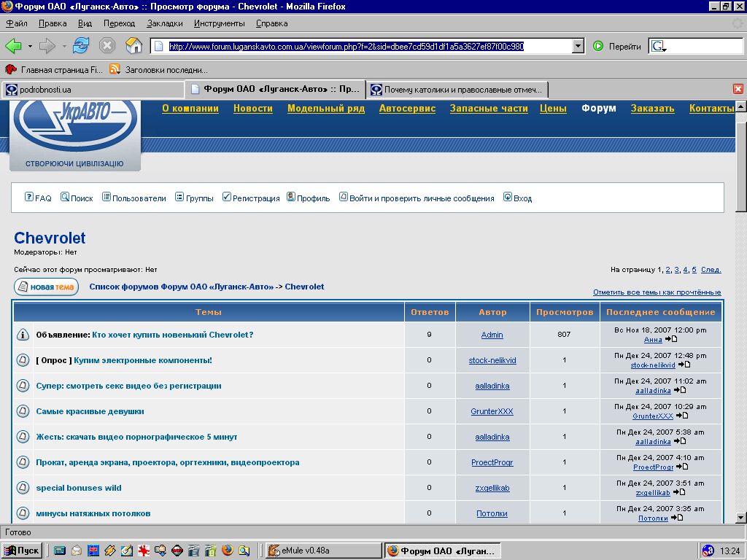Viewport: 747px width, 560px height.
Task: Jump to latest post by zxgellikab
Action: click(x=679, y=492)
